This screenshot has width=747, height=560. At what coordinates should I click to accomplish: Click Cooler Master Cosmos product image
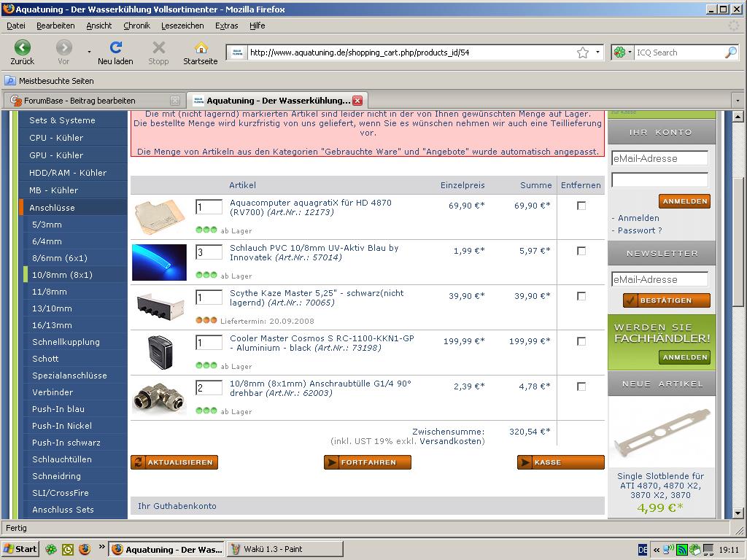(x=160, y=352)
